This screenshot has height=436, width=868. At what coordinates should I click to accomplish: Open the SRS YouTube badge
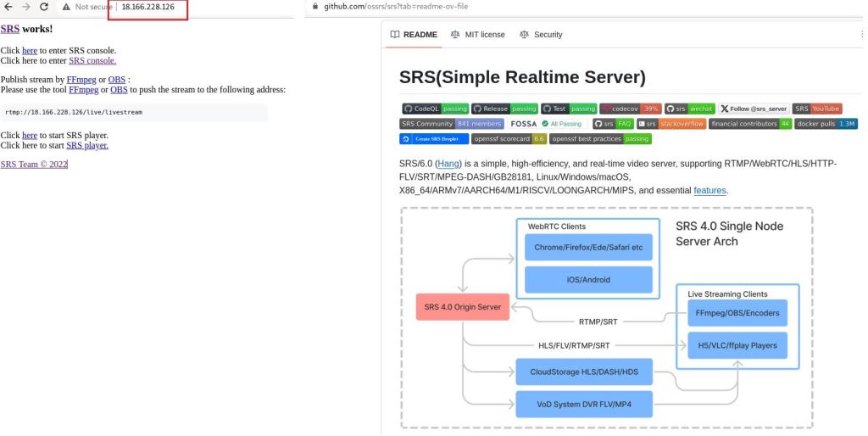point(816,109)
